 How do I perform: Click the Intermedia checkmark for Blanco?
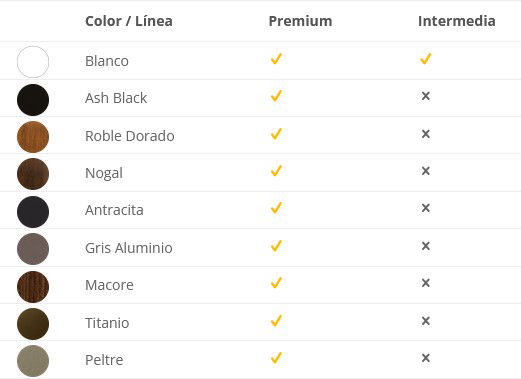pyautogui.click(x=426, y=59)
